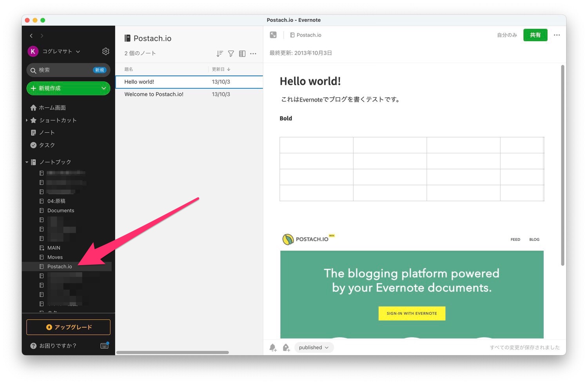Open the コグレマサト account dropdown
The image size is (588, 384).
click(x=61, y=51)
